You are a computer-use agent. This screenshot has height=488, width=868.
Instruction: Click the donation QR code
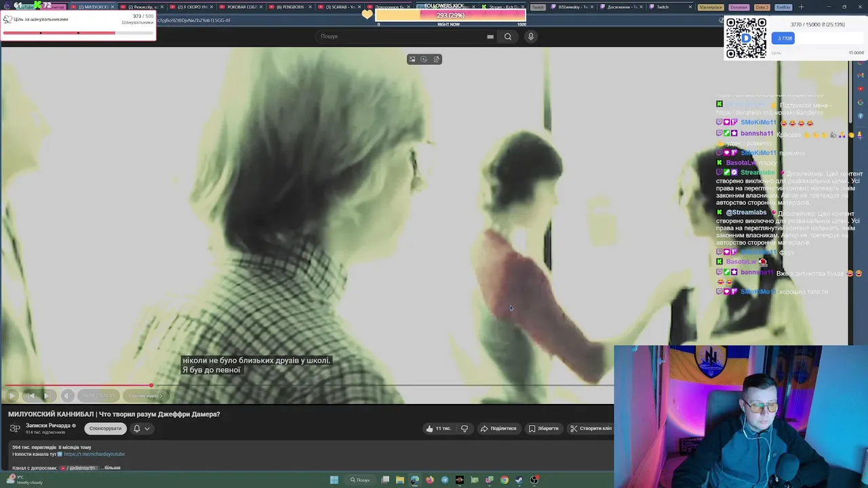[746, 38]
